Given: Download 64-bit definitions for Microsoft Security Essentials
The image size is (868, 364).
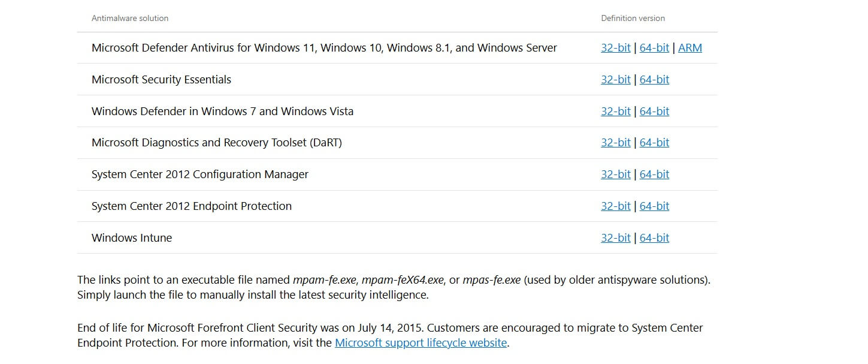Looking at the screenshot, I should (x=654, y=79).
